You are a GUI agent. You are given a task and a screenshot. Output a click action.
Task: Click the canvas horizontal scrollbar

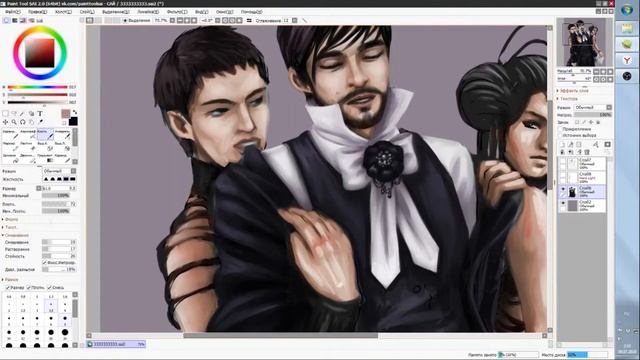[x=280, y=336]
